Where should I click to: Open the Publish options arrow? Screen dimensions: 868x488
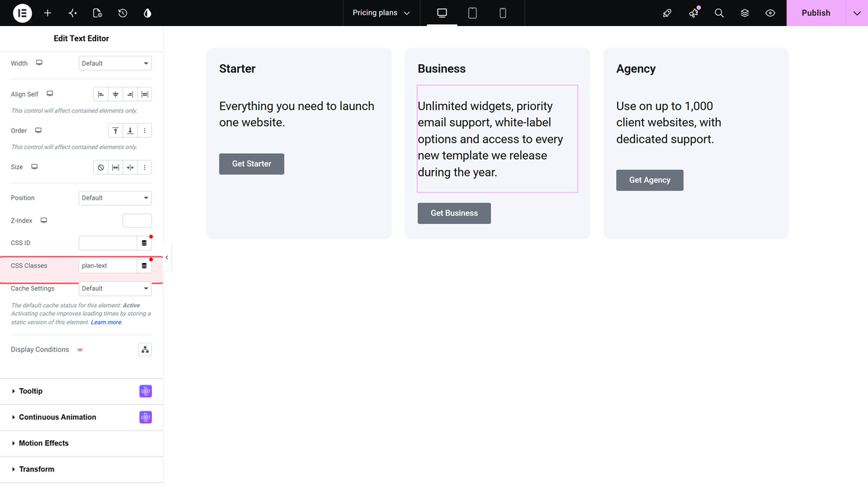[857, 13]
